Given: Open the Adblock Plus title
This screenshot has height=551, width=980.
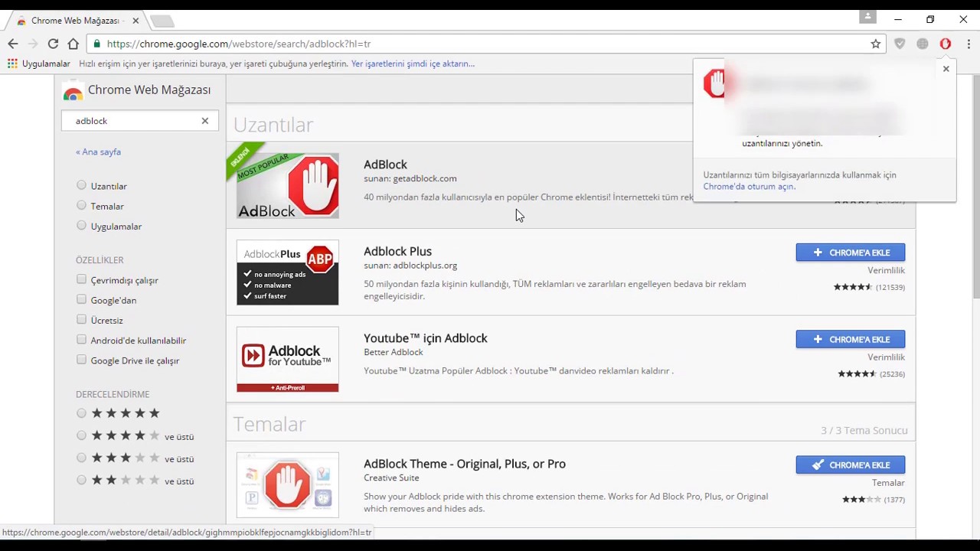Looking at the screenshot, I should (397, 251).
